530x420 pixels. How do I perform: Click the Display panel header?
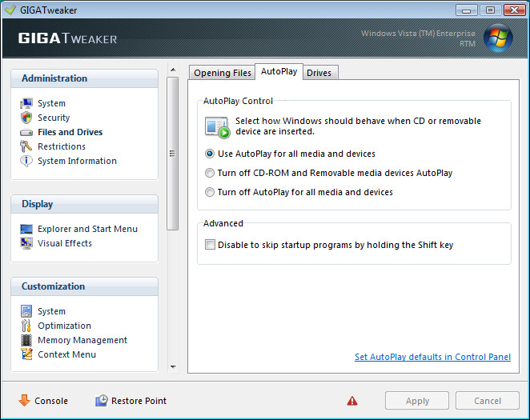[x=85, y=204]
